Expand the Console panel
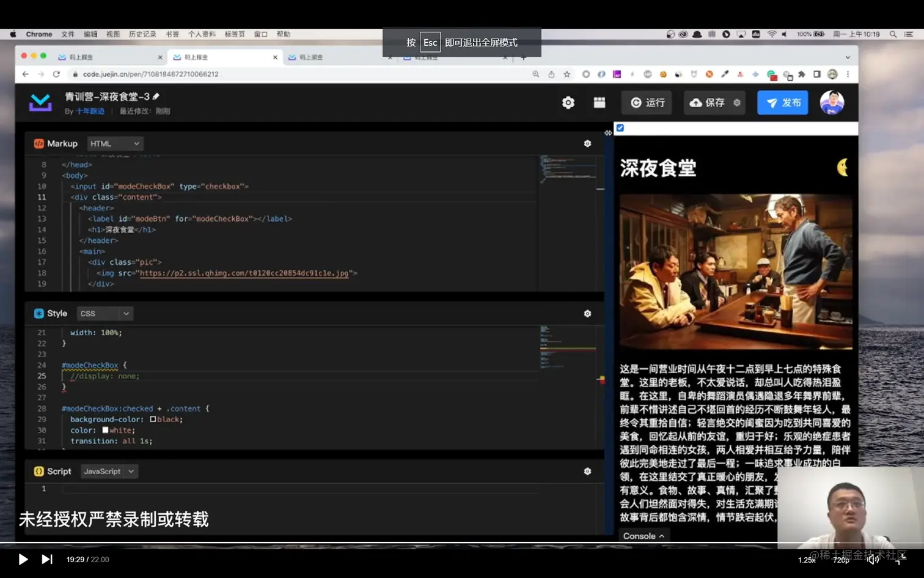The height and width of the screenshot is (578, 924). pos(643,536)
